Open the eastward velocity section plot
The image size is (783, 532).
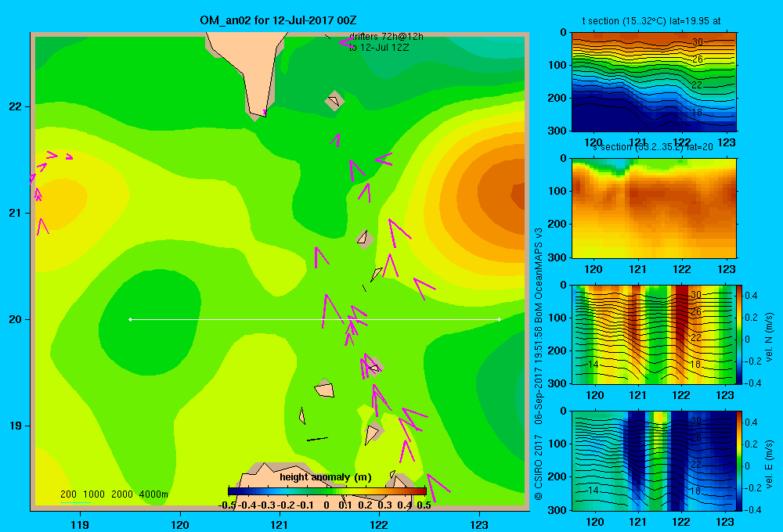click(654, 461)
